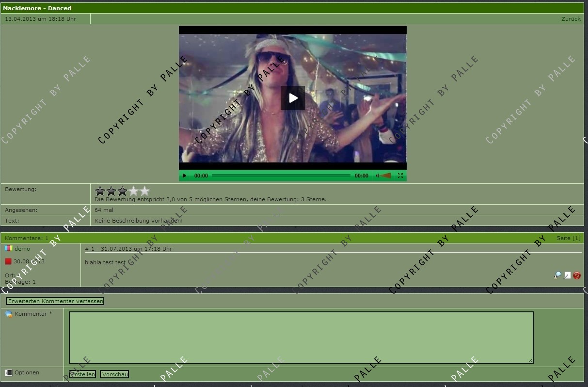588x387 pixels.
Task: Open the demo user profile
Action: pyautogui.click(x=22, y=249)
